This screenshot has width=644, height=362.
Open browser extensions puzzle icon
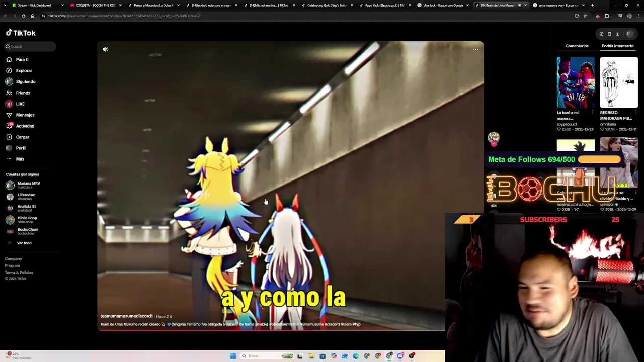point(607,16)
